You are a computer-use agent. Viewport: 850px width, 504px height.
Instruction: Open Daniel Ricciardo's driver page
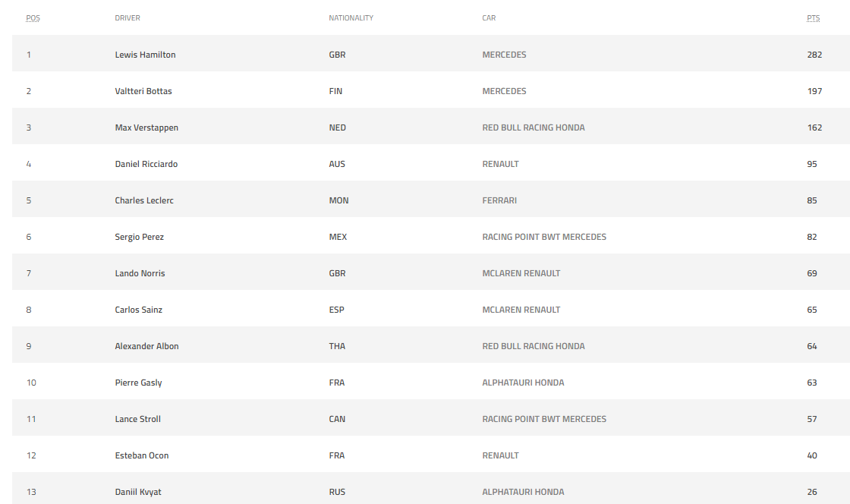[146, 164]
